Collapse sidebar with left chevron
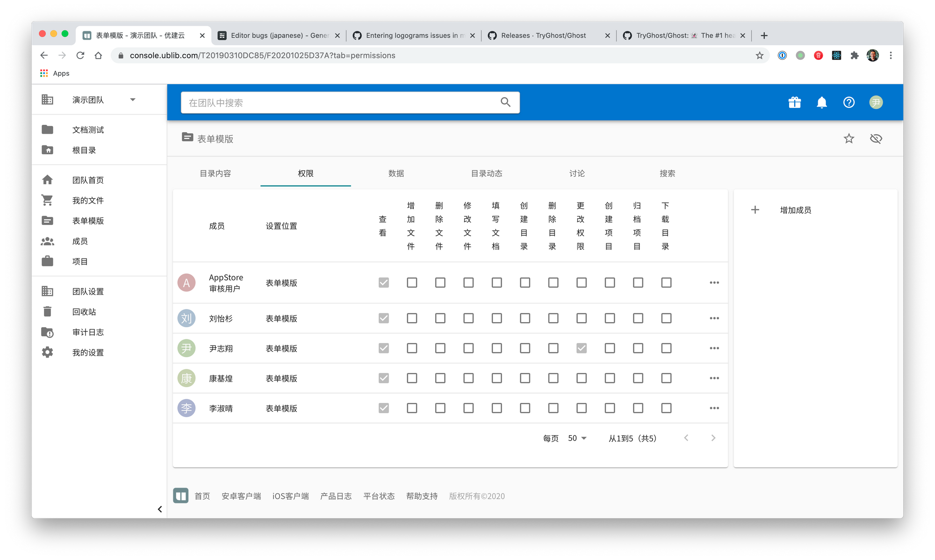This screenshot has height=560, width=935. [160, 509]
